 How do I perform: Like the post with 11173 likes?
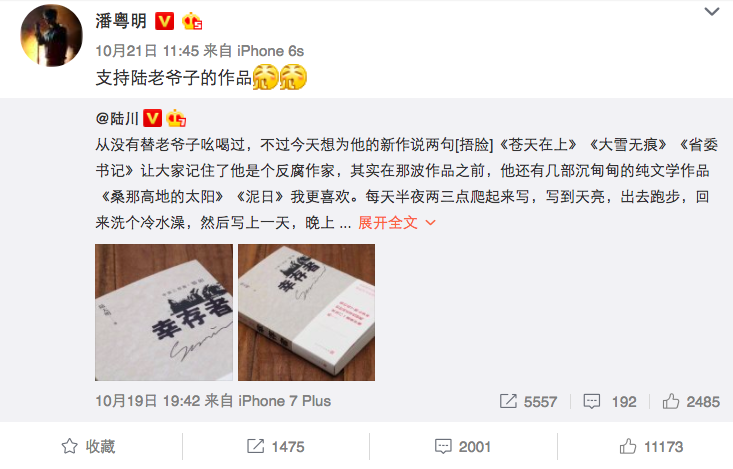[651, 446]
